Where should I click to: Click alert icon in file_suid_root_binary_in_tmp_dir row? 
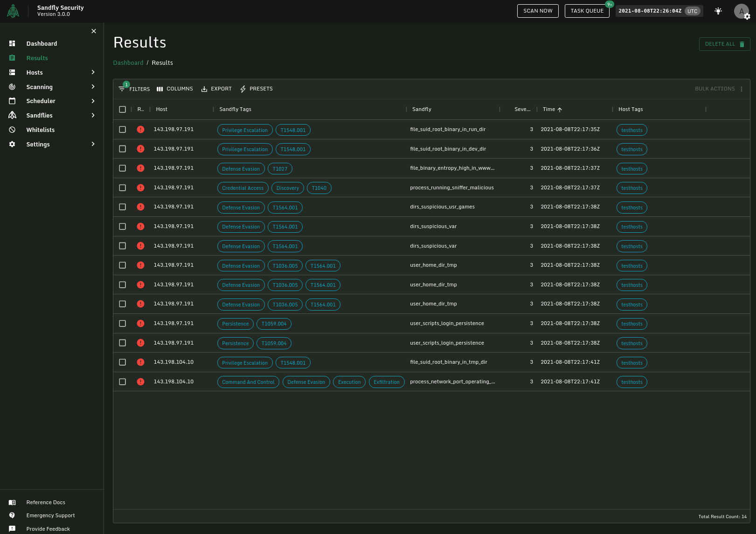click(140, 362)
